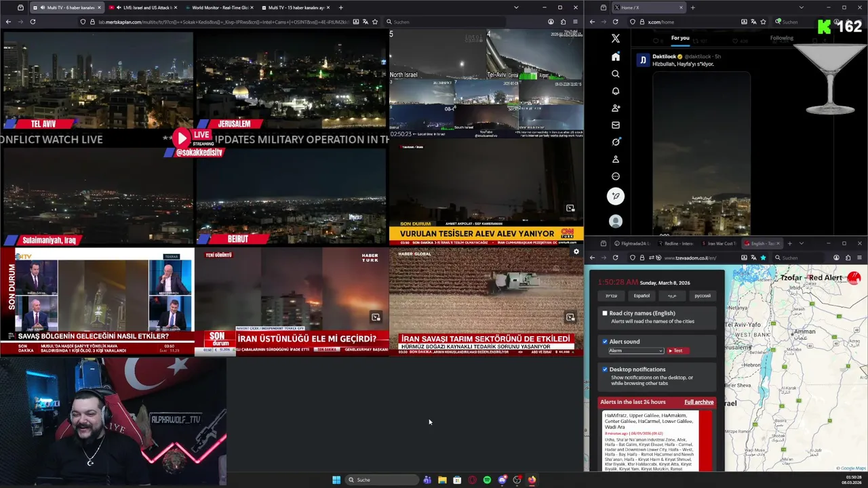Open X messages envelope icon

(616, 125)
